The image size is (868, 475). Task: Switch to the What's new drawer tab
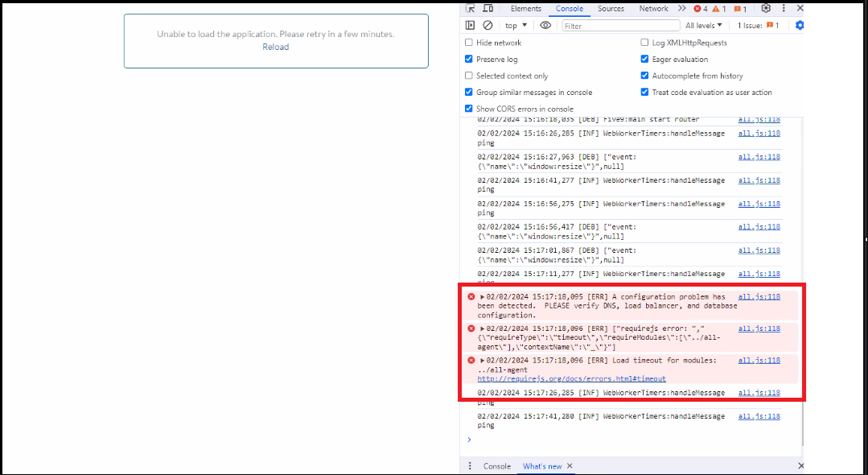[x=541, y=465]
